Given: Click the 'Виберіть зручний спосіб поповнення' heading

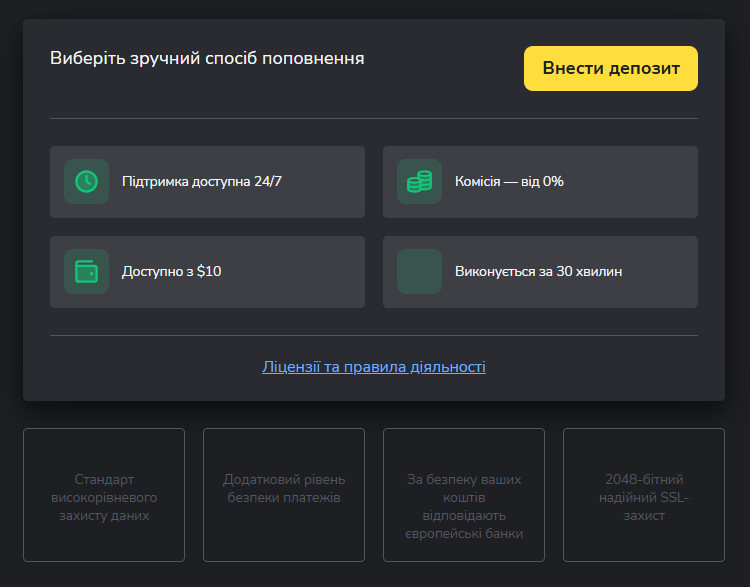Looking at the screenshot, I should pyautogui.click(x=207, y=58).
